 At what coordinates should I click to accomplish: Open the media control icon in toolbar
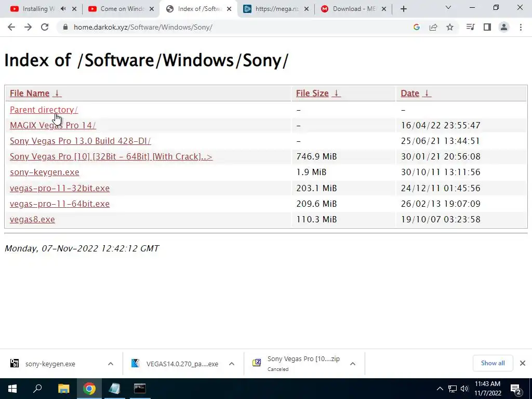[x=470, y=27]
